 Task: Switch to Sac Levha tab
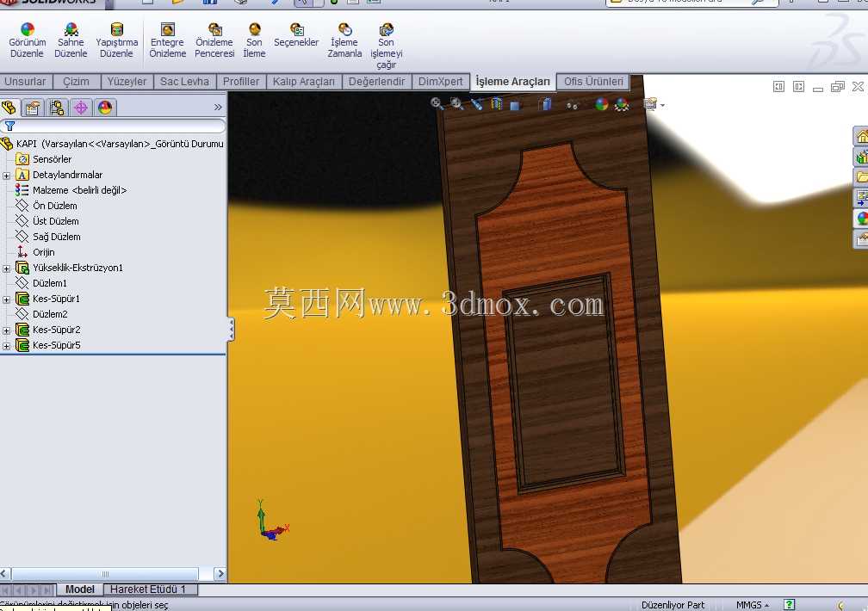click(x=184, y=82)
